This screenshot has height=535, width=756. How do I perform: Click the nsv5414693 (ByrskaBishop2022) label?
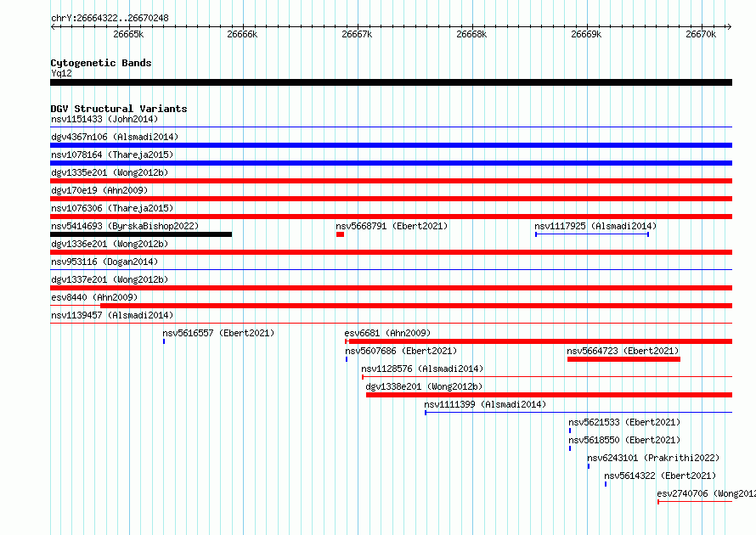(125, 226)
